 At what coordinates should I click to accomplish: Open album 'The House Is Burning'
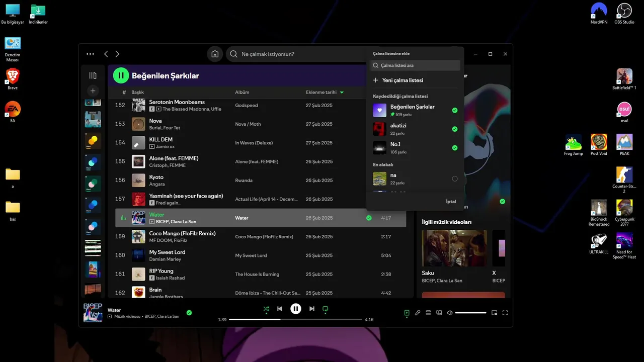tap(257, 275)
